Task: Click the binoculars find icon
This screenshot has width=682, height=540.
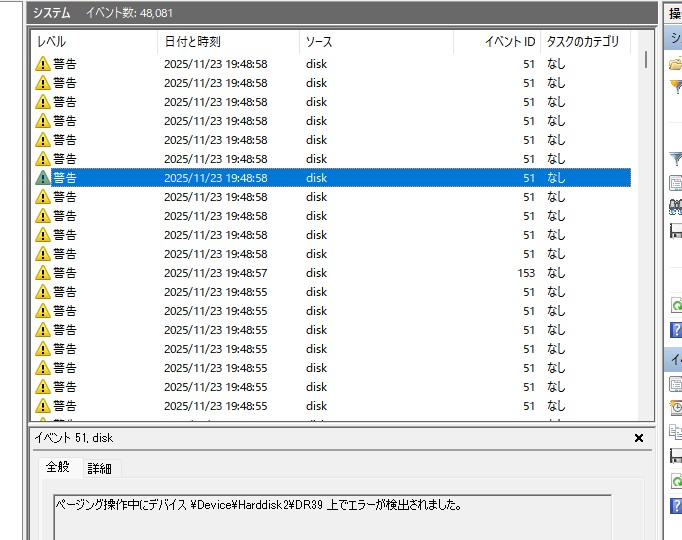Action: 676,207
